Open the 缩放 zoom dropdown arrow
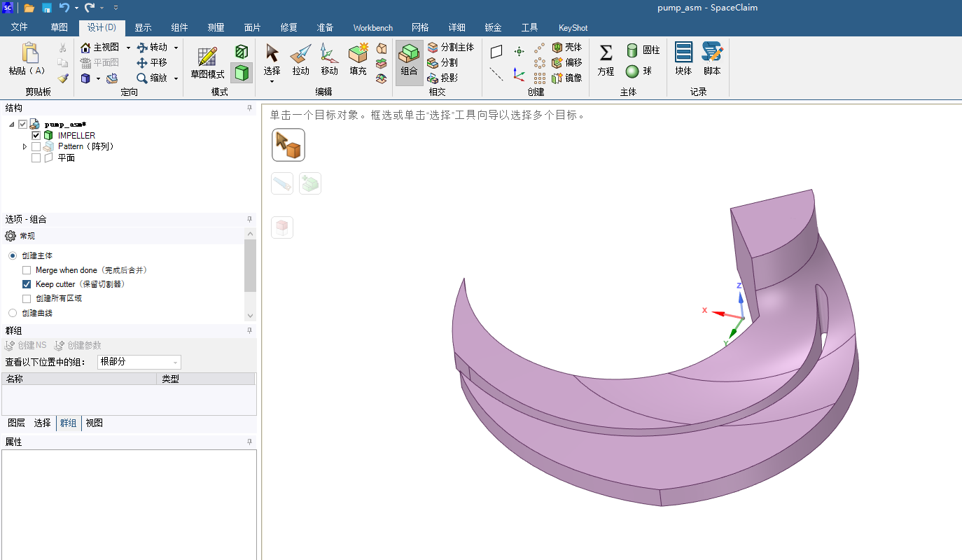This screenshot has width=962, height=560. [x=176, y=78]
